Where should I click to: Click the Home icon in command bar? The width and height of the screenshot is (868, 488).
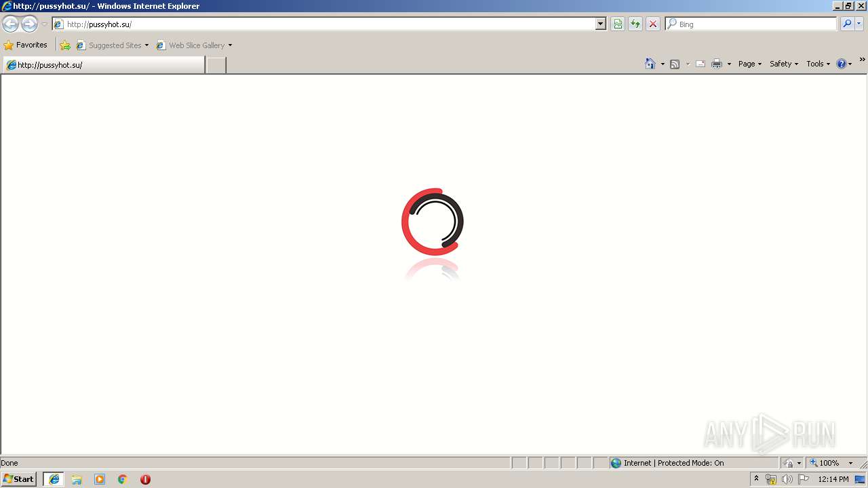[x=650, y=64]
